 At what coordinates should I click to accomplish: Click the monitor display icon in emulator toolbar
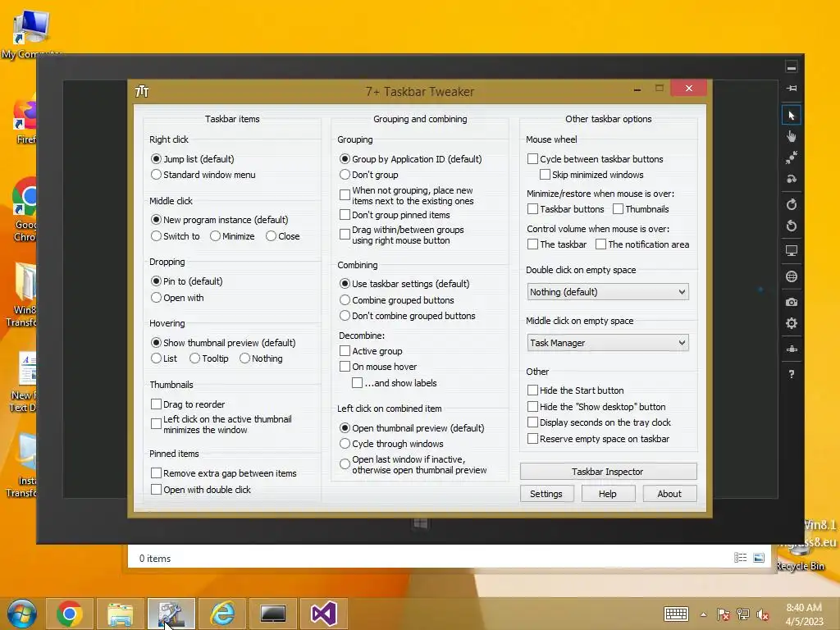click(792, 251)
